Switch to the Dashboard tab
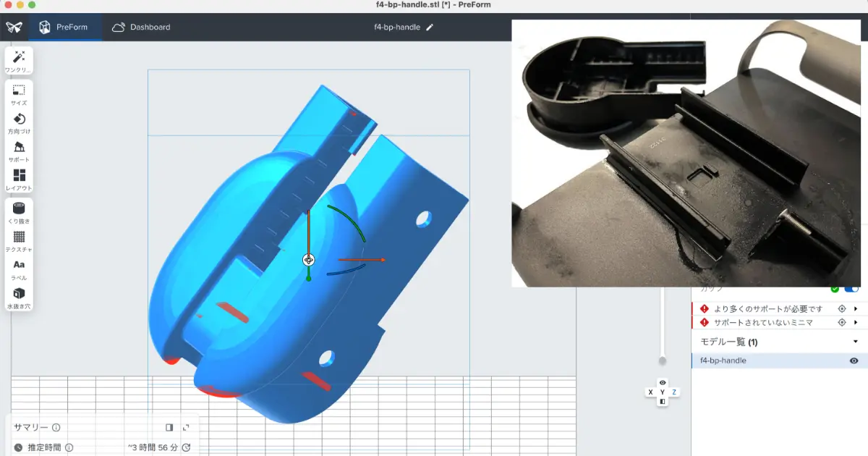 141,27
